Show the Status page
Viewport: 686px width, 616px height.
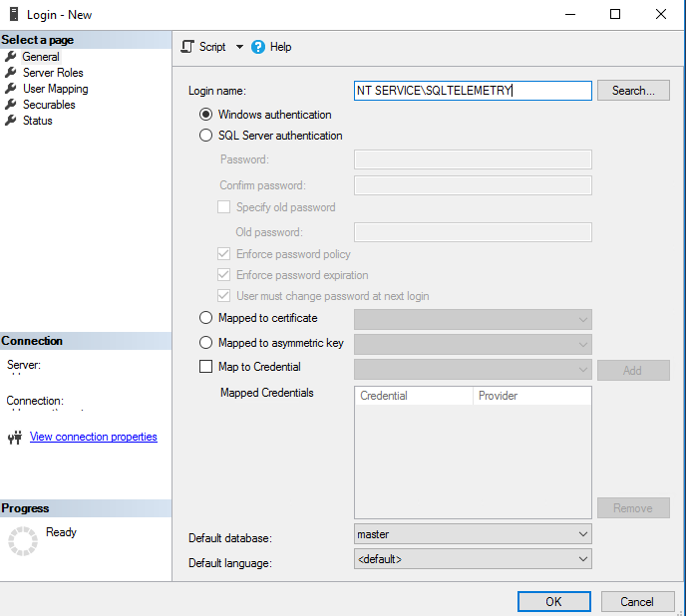click(38, 121)
